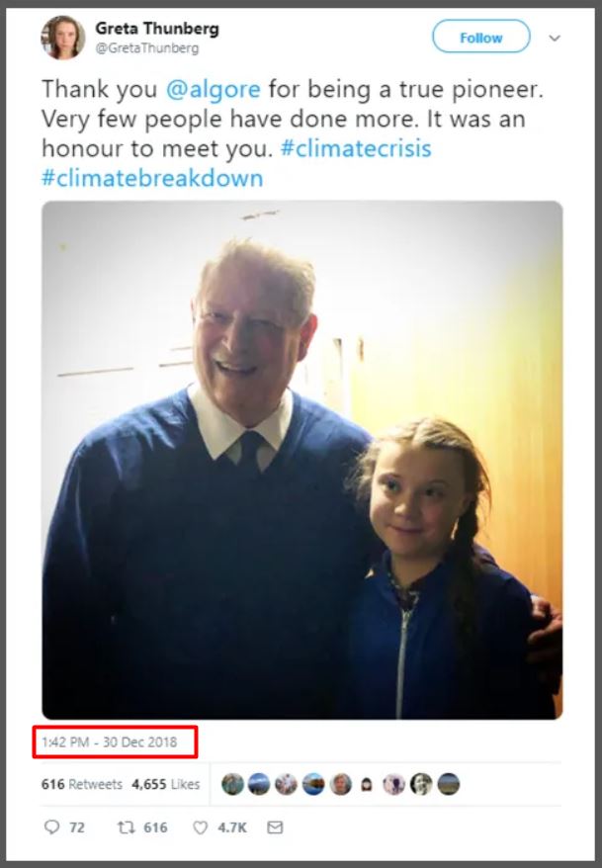Click the Greta Thunberg display name

(157, 29)
